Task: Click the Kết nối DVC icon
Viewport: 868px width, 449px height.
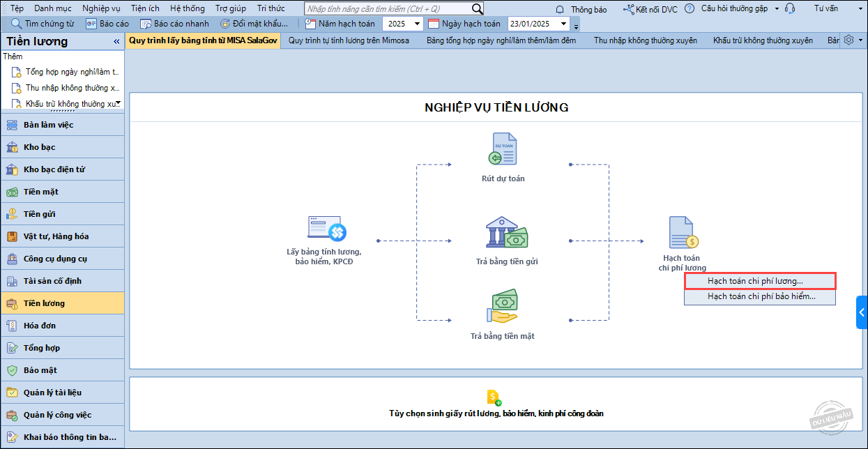Action: [x=628, y=9]
